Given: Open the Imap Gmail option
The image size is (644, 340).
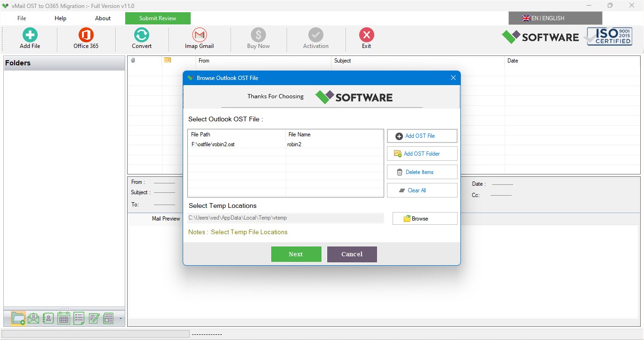Looking at the screenshot, I should [200, 38].
